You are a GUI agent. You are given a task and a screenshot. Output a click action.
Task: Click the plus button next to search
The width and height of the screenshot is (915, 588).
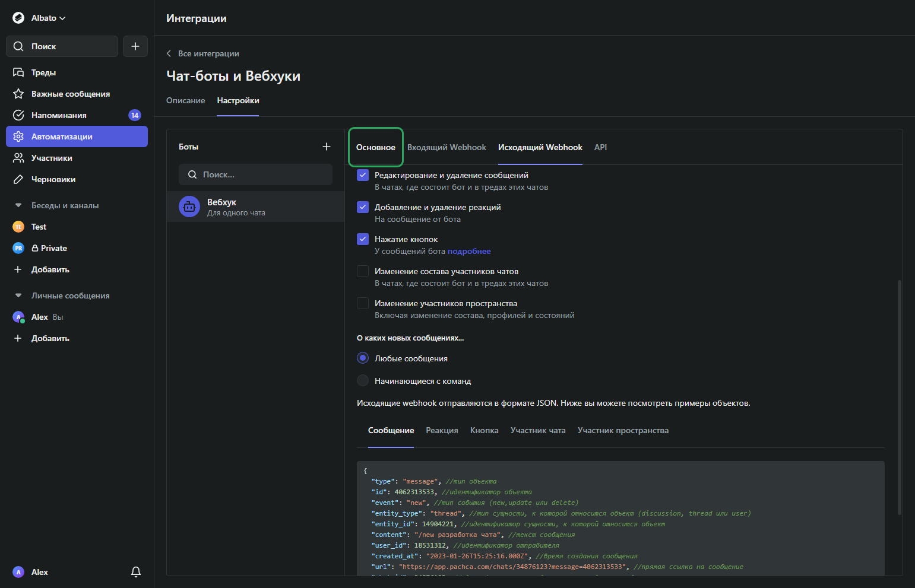coord(135,46)
